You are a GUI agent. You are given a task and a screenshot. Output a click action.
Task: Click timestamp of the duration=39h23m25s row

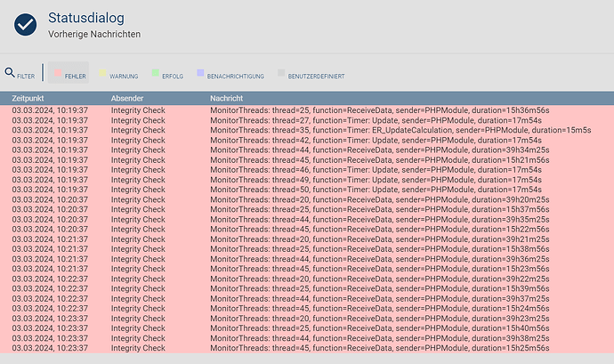point(50,318)
